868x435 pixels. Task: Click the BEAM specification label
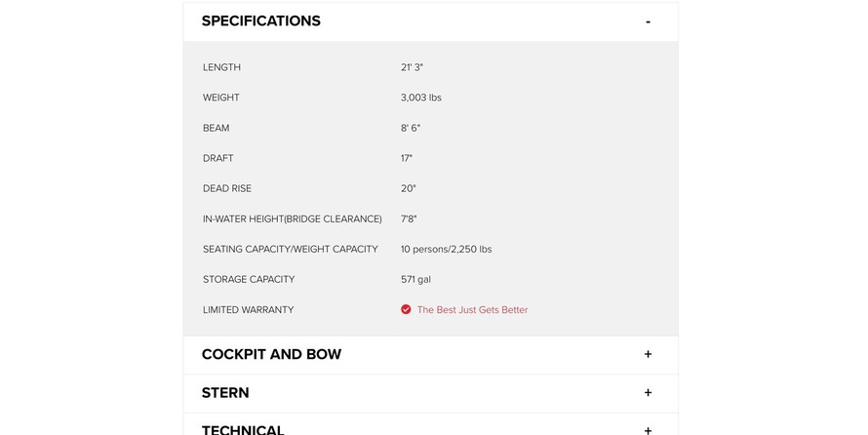pos(217,128)
